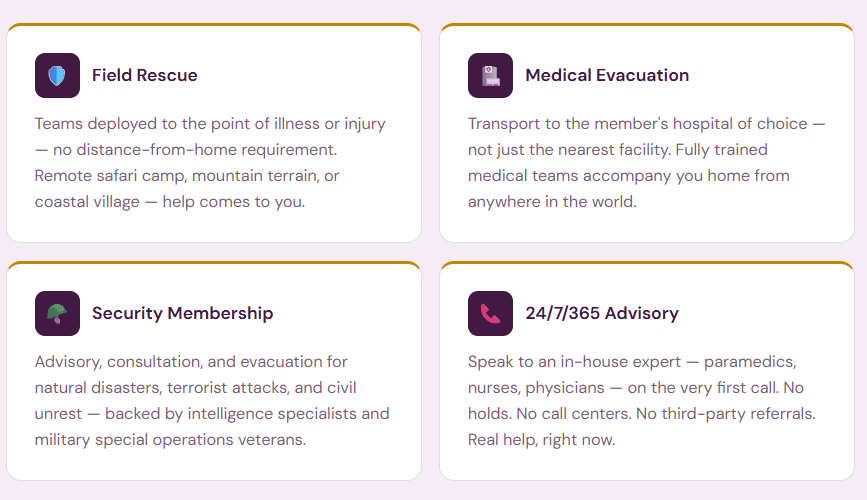The width and height of the screenshot is (867, 500).
Task: Click the line "medical teams accompany you home"
Action: pos(629,176)
